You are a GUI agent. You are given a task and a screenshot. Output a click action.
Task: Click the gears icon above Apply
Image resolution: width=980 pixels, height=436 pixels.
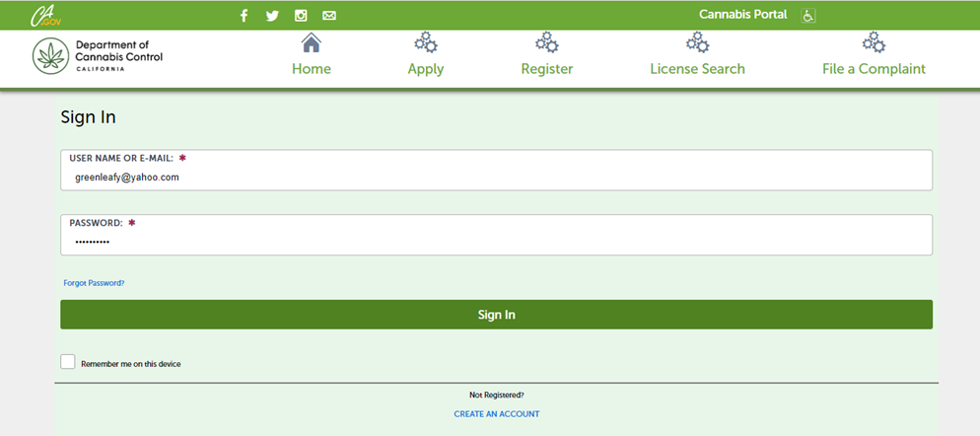click(426, 42)
